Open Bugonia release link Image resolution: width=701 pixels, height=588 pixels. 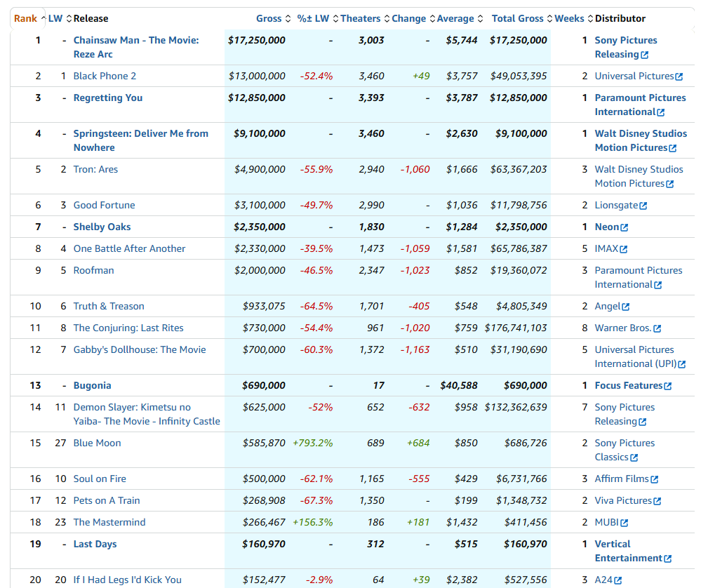pos(92,385)
